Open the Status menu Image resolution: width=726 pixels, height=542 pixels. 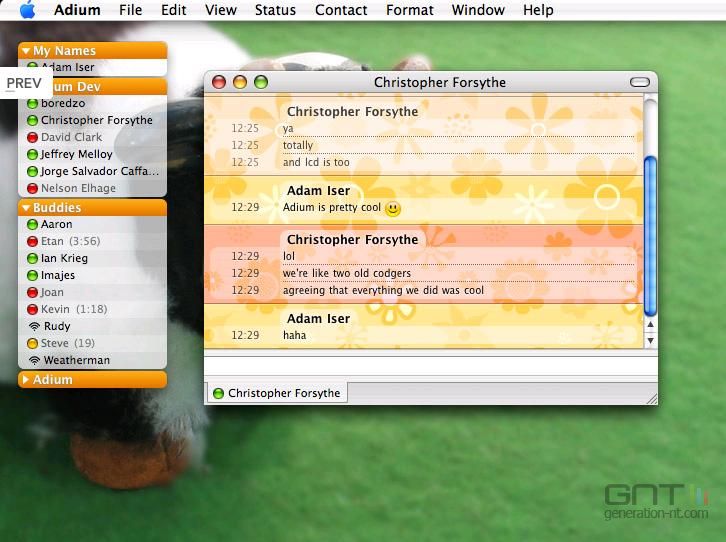click(275, 10)
